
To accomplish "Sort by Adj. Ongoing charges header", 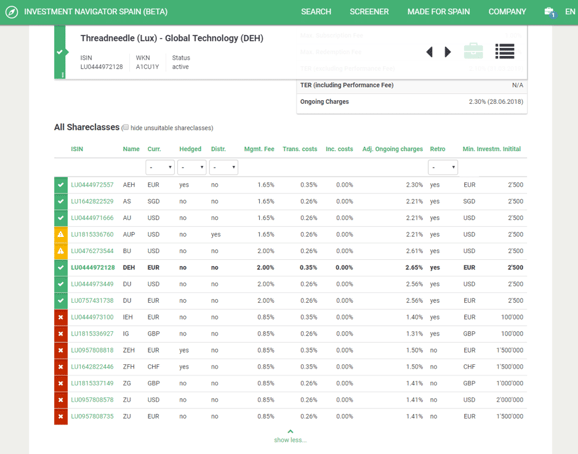I will coord(393,149).
